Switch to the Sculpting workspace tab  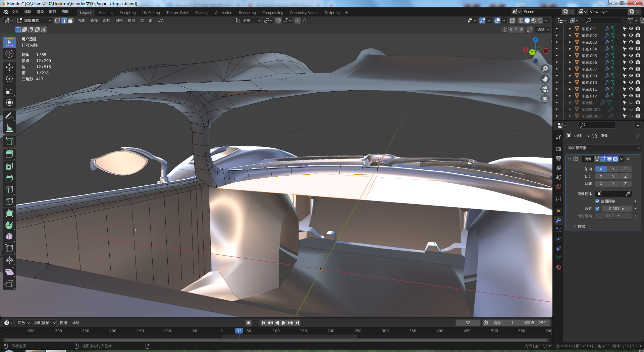[128, 13]
